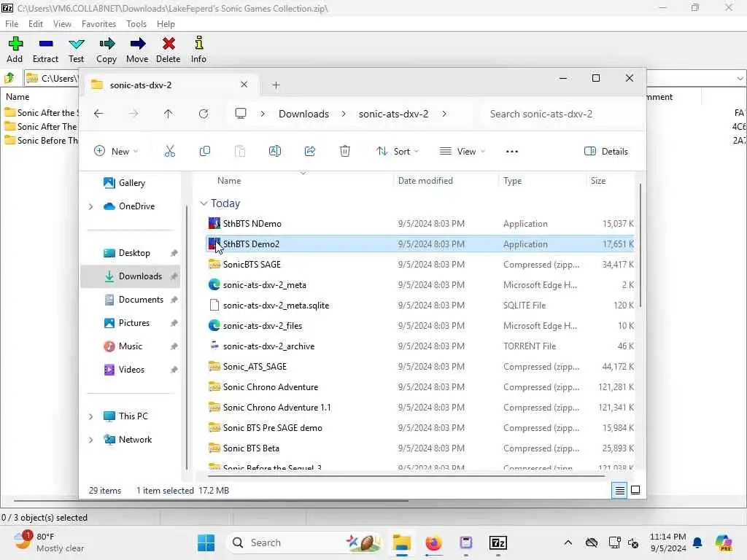
Task: Run Test on archive in 7-Zip
Action: (x=76, y=50)
